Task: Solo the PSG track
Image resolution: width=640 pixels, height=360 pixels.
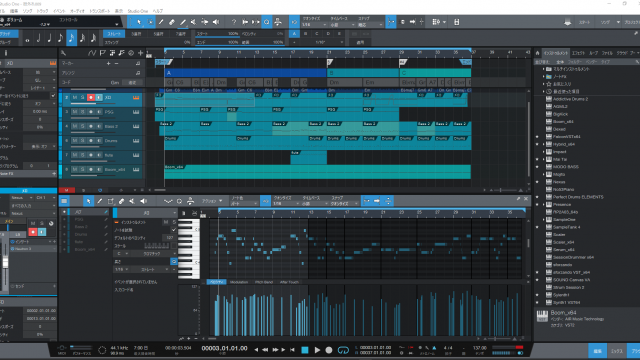Action: 82,112
